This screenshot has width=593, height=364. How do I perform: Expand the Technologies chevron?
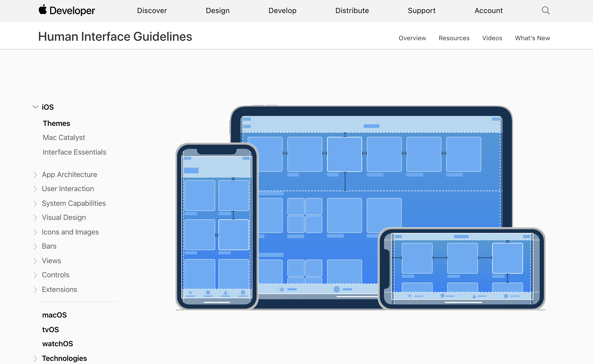[35, 359]
